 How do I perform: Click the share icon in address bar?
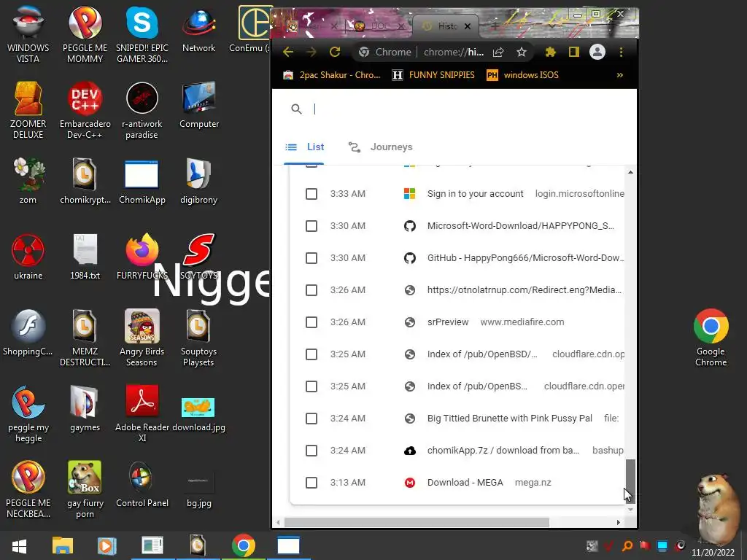click(498, 52)
